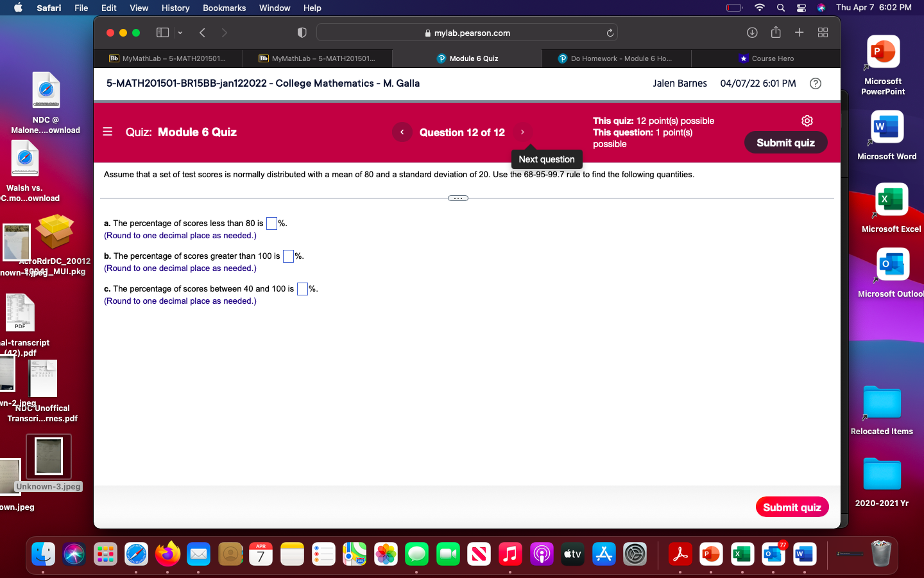Open Safari downloads icon
The width and height of the screenshot is (924, 578).
[752, 33]
